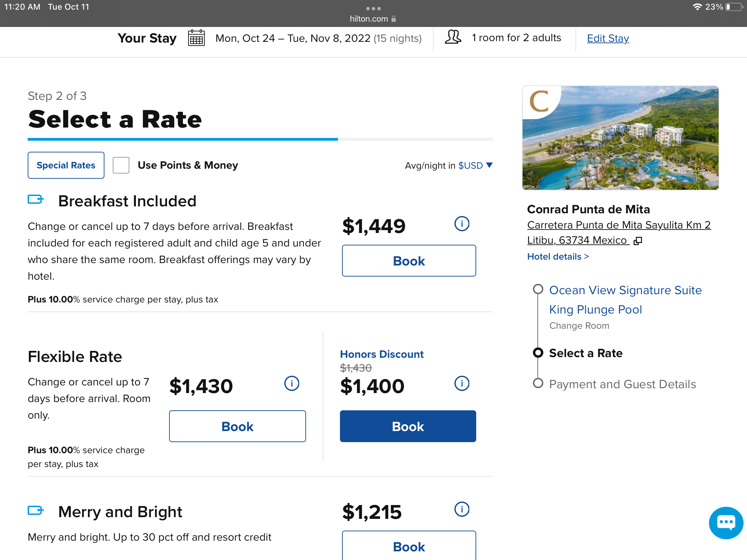Viewport: 747px width, 560px height.
Task: Open the three-dots browser menu at top
Action: pyautogui.click(x=373, y=8)
